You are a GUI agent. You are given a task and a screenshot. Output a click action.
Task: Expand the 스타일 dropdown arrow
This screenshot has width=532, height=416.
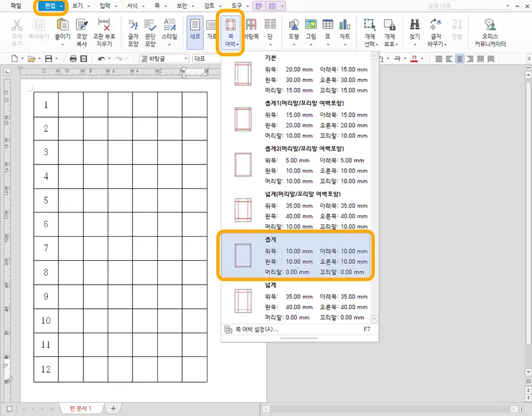pos(169,44)
